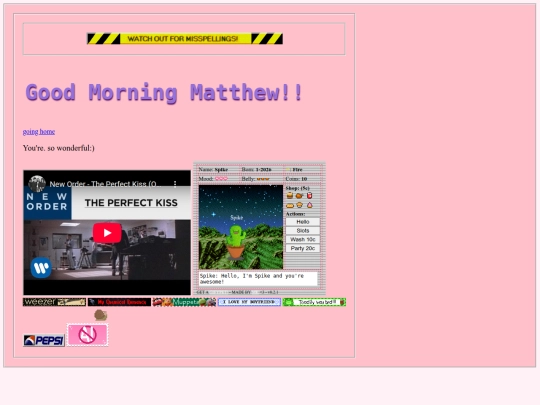The height and width of the screenshot is (405, 540).
Task: Follow the 'going home' link
Action: (x=39, y=132)
